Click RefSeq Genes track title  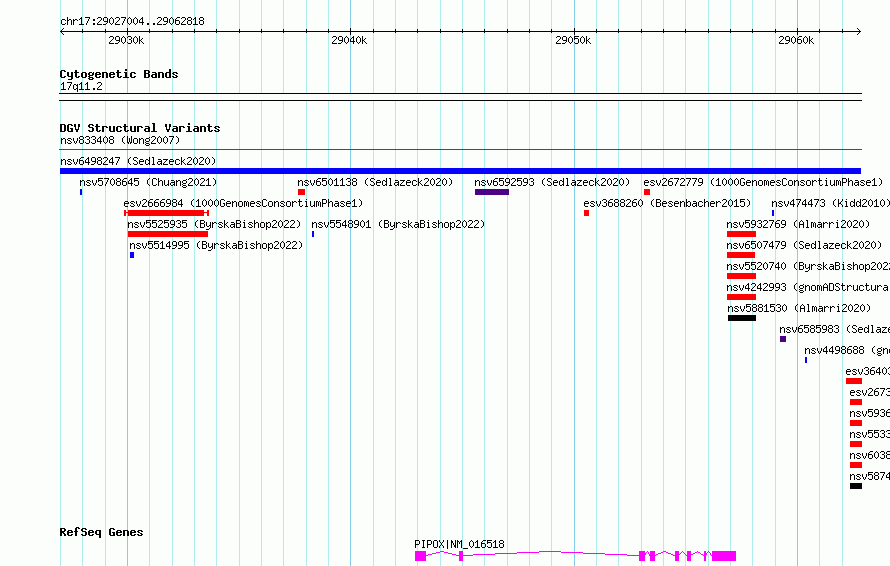[x=101, y=533]
